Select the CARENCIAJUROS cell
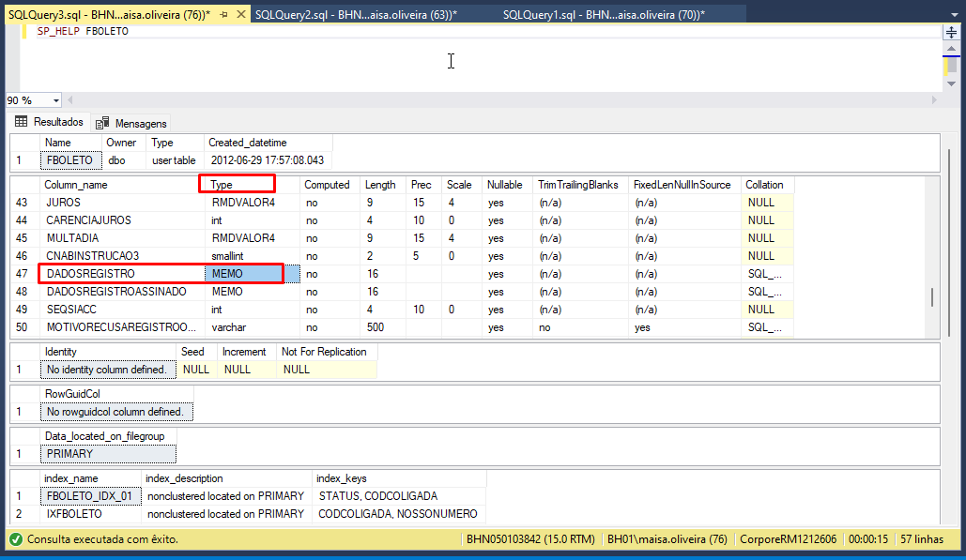Screen dimensions: 966x560 click(122, 220)
